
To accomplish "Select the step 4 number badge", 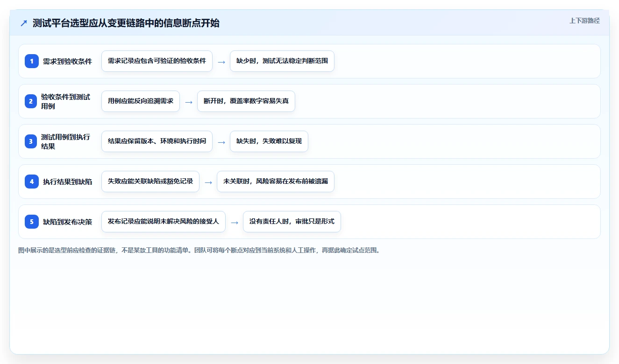I will [32, 182].
